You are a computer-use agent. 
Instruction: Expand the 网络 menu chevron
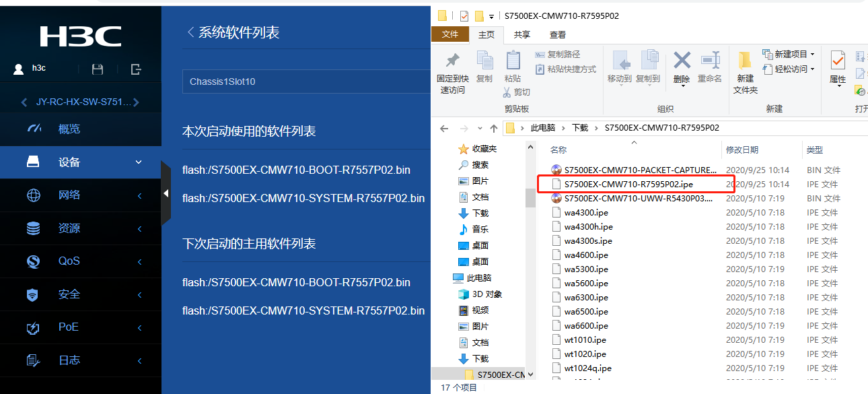coord(139,195)
